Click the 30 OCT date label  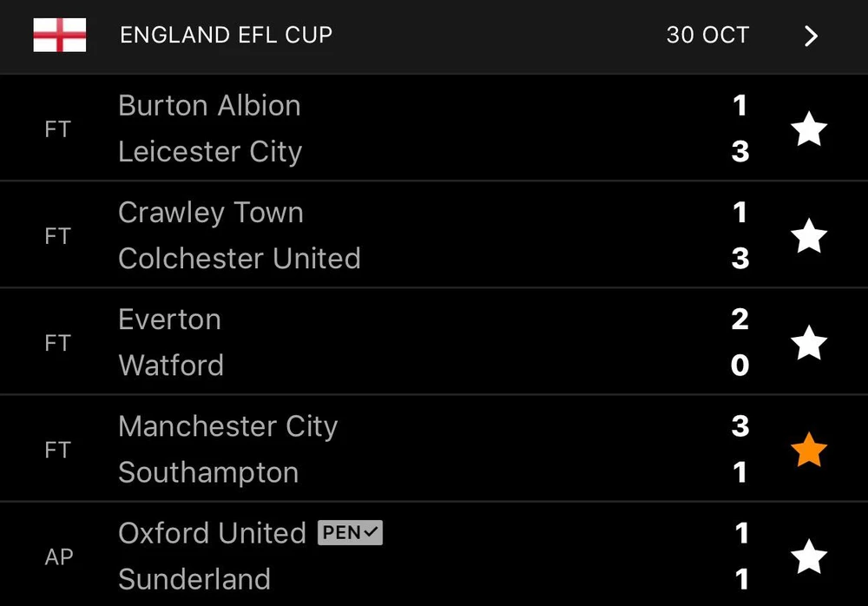point(707,36)
